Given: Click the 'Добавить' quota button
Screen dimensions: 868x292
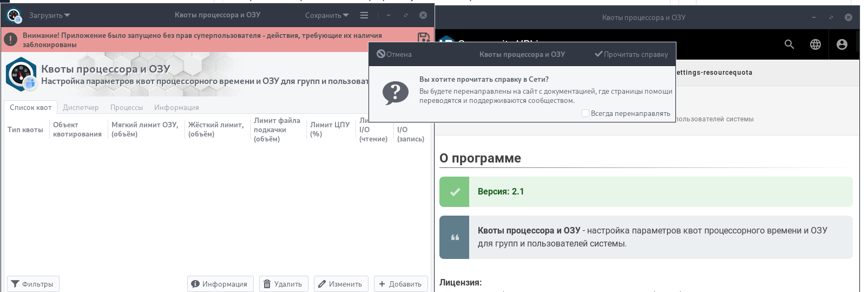Looking at the screenshot, I should (400, 284).
